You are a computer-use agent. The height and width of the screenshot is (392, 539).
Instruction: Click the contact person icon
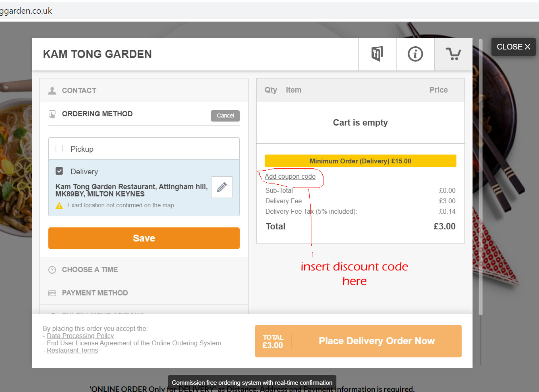52,90
